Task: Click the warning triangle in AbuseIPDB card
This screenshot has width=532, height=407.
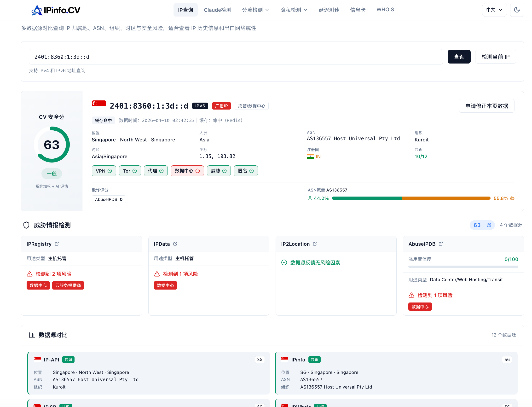Action: point(411,295)
